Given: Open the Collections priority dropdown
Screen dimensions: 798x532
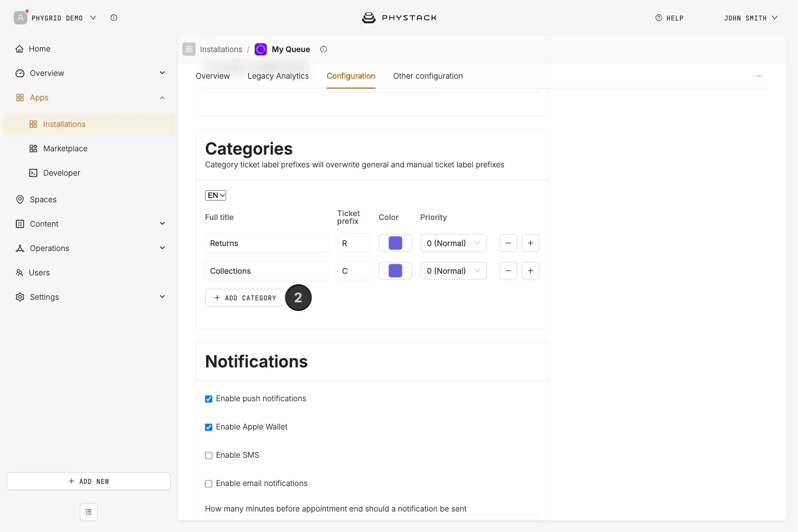Looking at the screenshot, I should click(x=453, y=271).
